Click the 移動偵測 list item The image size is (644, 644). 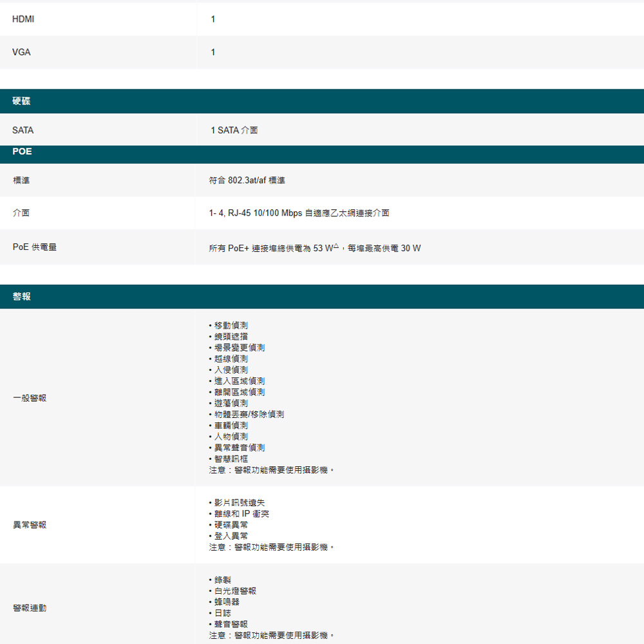(231, 325)
